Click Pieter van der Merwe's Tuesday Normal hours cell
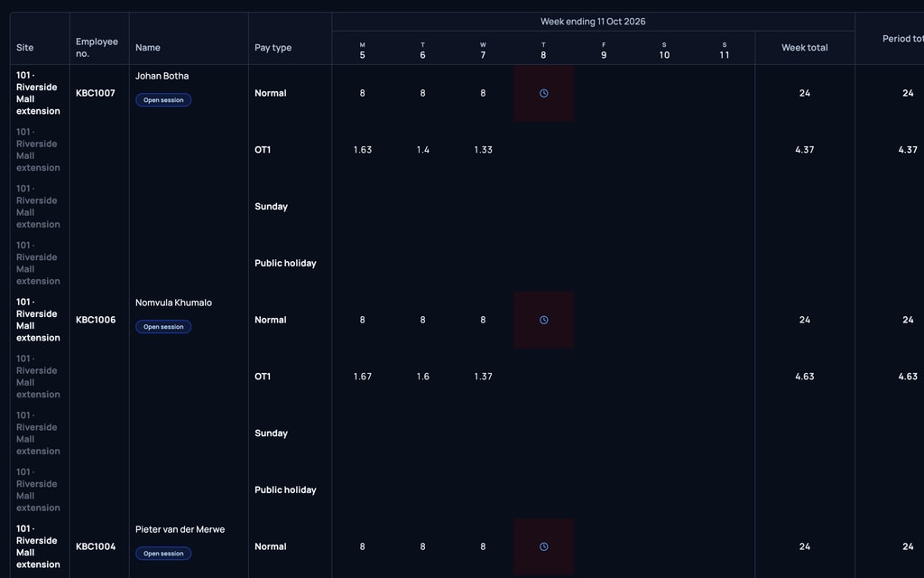 click(x=422, y=546)
